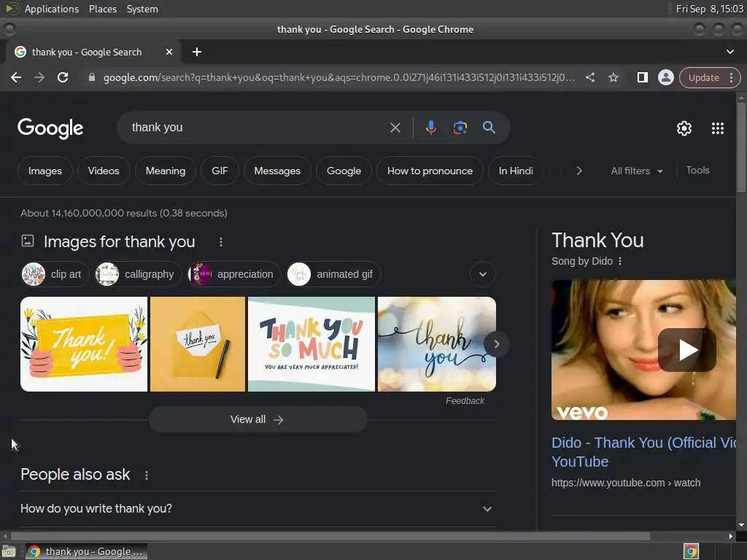Expand the image suggestion chips chevron
747x560 pixels.
[x=483, y=274]
